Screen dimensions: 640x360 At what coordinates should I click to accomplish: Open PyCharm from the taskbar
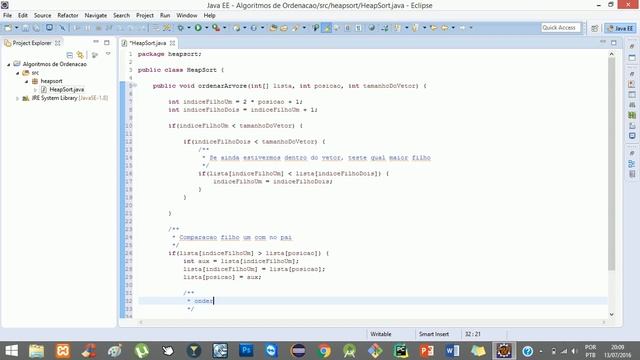pos(400,351)
